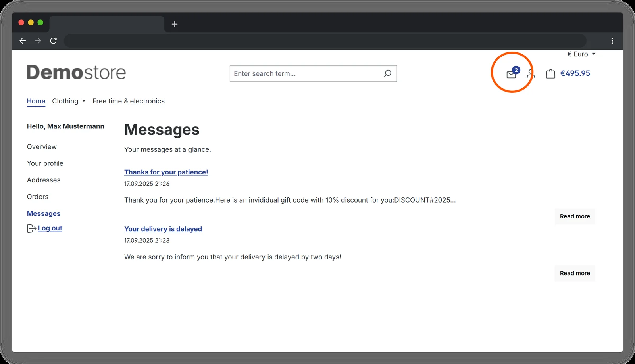Screen dimensions: 635x364
Task: Click the search magnifier icon
Action: (387, 73)
